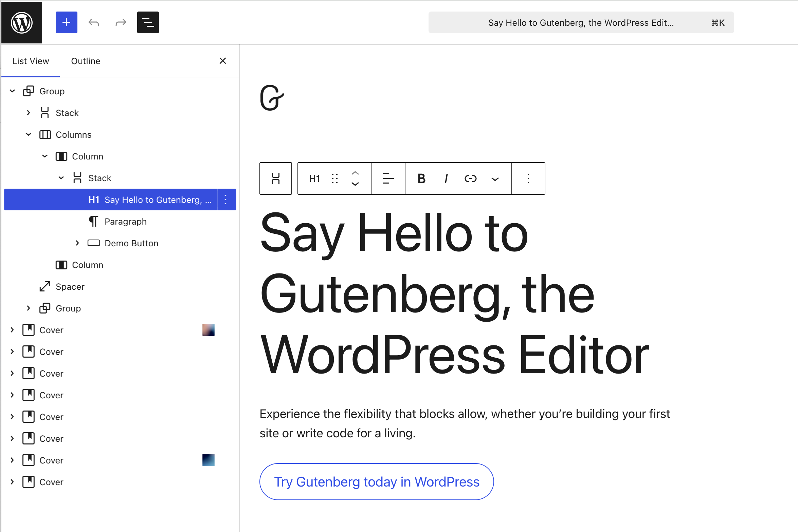Click the first Column block icon
Screen dimensions: 798x532
tap(61, 156)
